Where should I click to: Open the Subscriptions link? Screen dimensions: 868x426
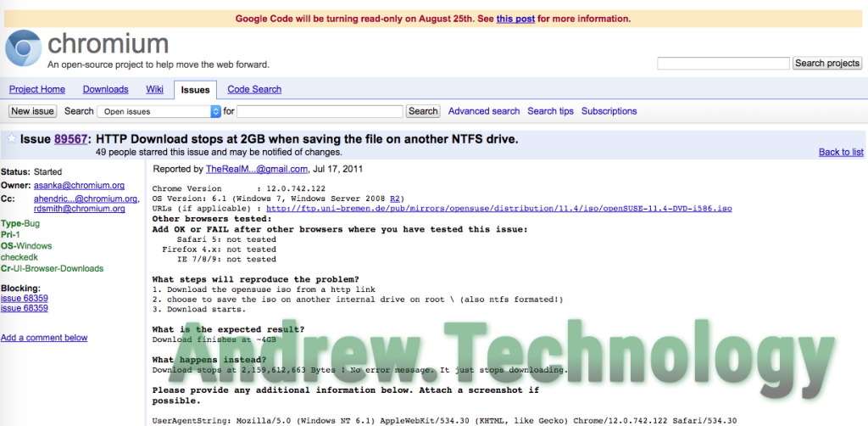click(x=609, y=111)
